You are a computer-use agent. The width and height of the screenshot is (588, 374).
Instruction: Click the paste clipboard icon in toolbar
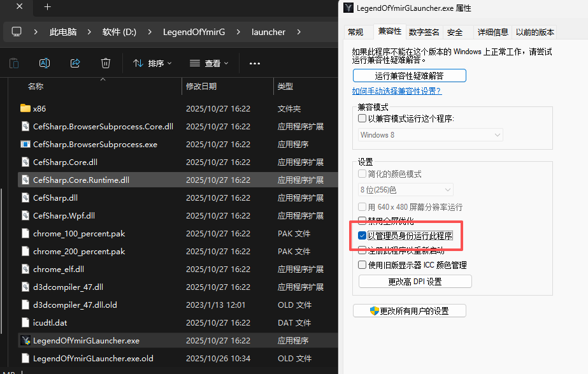click(14, 63)
